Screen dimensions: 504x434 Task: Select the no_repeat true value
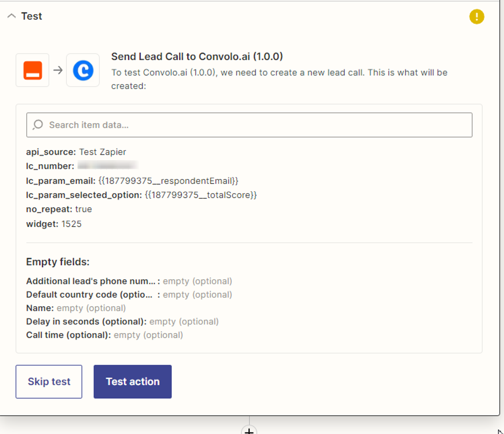[84, 209]
